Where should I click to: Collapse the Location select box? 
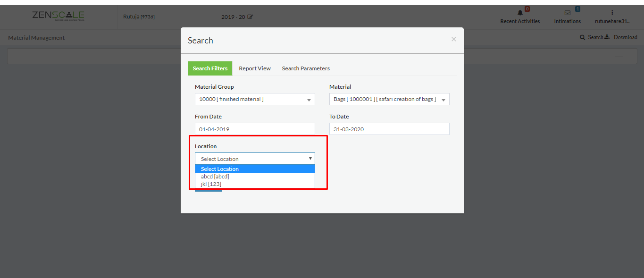(255, 159)
